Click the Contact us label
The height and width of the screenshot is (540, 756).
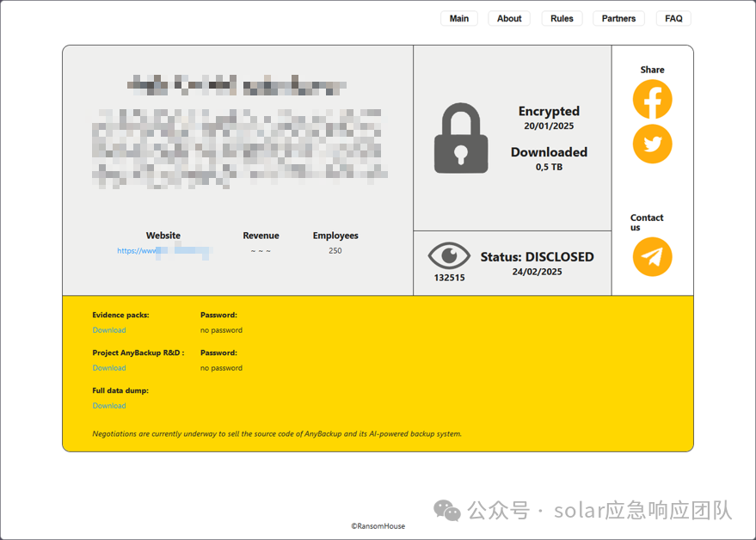click(x=647, y=222)
